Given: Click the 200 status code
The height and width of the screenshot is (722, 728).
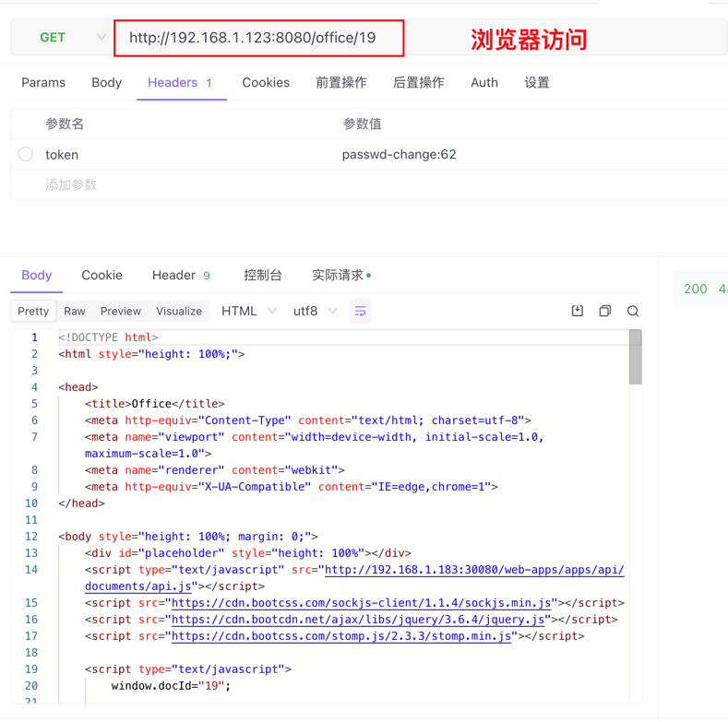Looking at the screenshot, I should click(x=695, y=289).
